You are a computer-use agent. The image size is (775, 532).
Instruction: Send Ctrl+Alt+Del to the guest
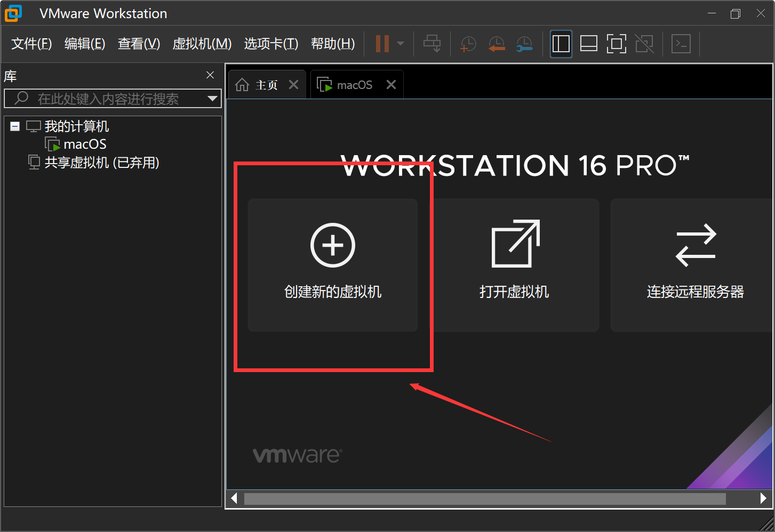click(432, 43)
